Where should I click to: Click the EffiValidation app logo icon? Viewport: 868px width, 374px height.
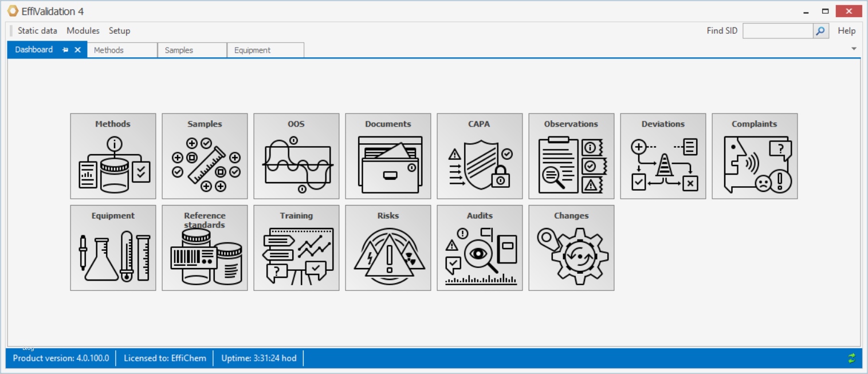pyautogui.click(x=13, y=11)
